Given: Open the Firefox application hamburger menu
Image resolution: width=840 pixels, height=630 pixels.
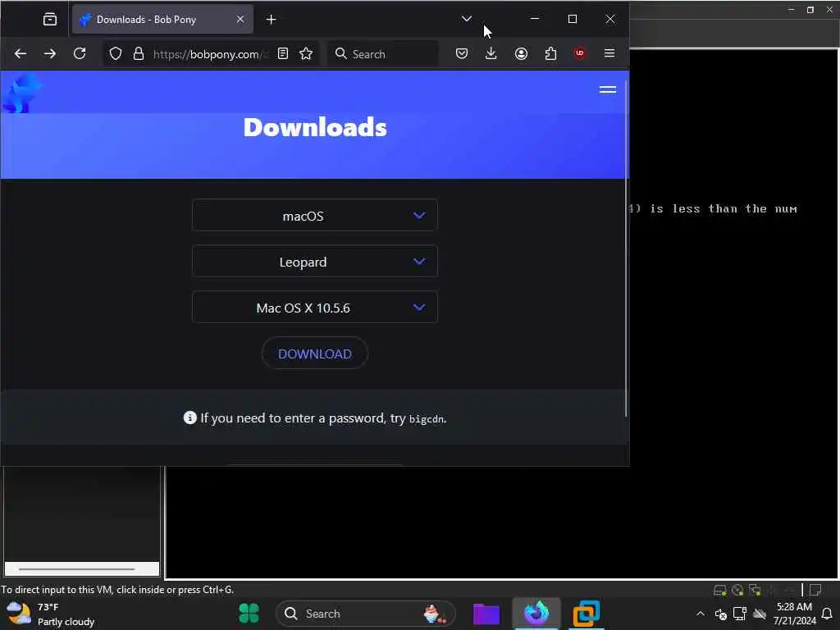Looking at the screenshot, I should coord(609,53).
